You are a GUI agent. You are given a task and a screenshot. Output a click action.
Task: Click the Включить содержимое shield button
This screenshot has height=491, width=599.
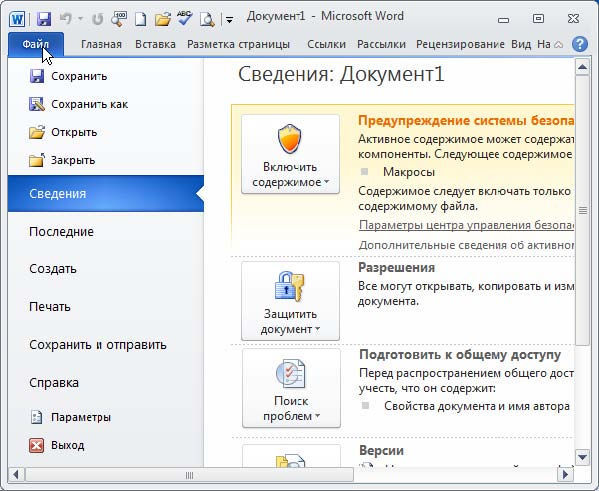click(290, 154)
